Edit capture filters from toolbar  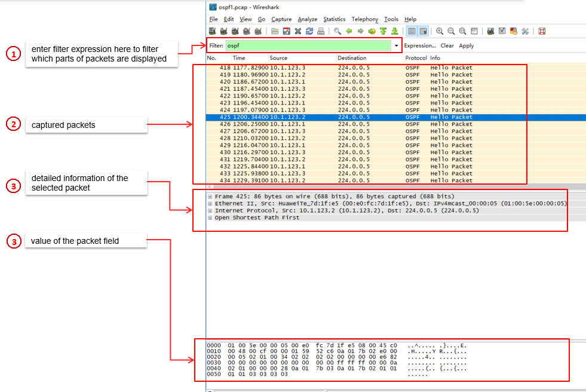click(x=490, y=32)
